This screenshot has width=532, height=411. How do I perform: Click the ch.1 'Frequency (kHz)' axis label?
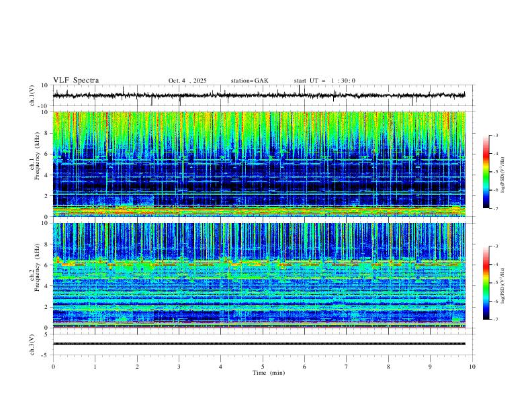37,156
